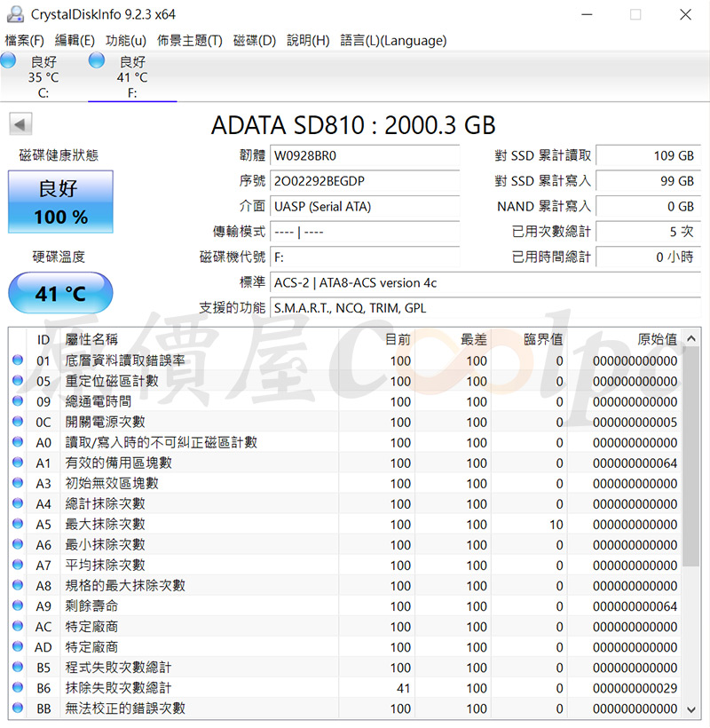
Task: Open the 檔案(F) file menu
Action: [x=24, y=40]
